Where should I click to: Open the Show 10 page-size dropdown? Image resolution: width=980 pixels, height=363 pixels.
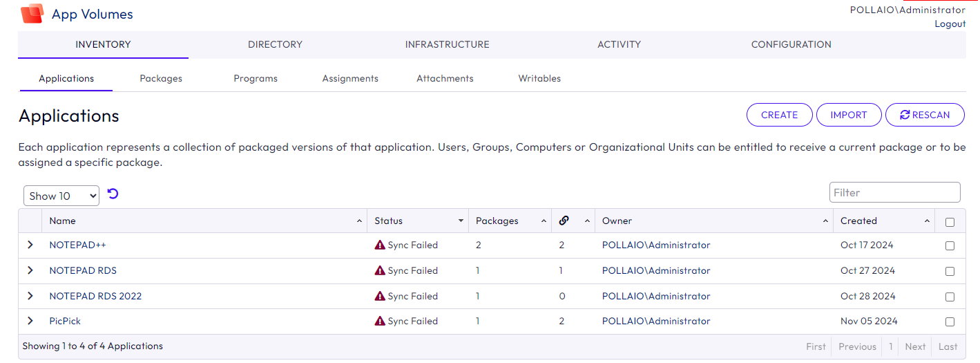[x=61, y=196]
